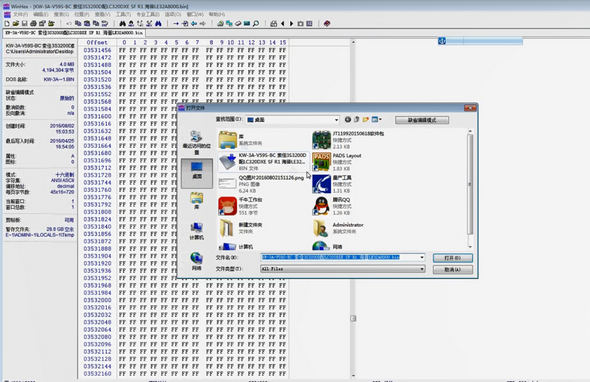Click offset row 03531984

coord(97,293)
